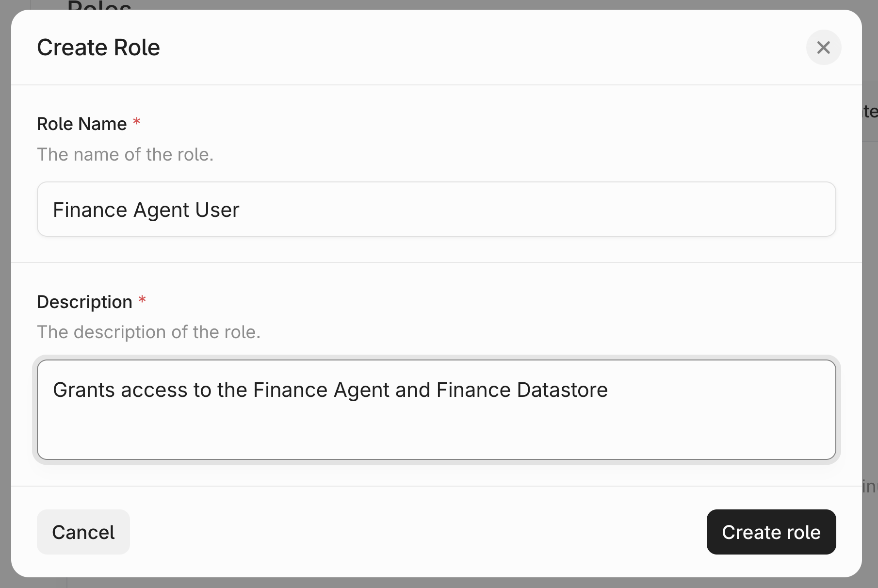
Task: Click "The description of the role." hint
Action: click(x=148, y=332)
